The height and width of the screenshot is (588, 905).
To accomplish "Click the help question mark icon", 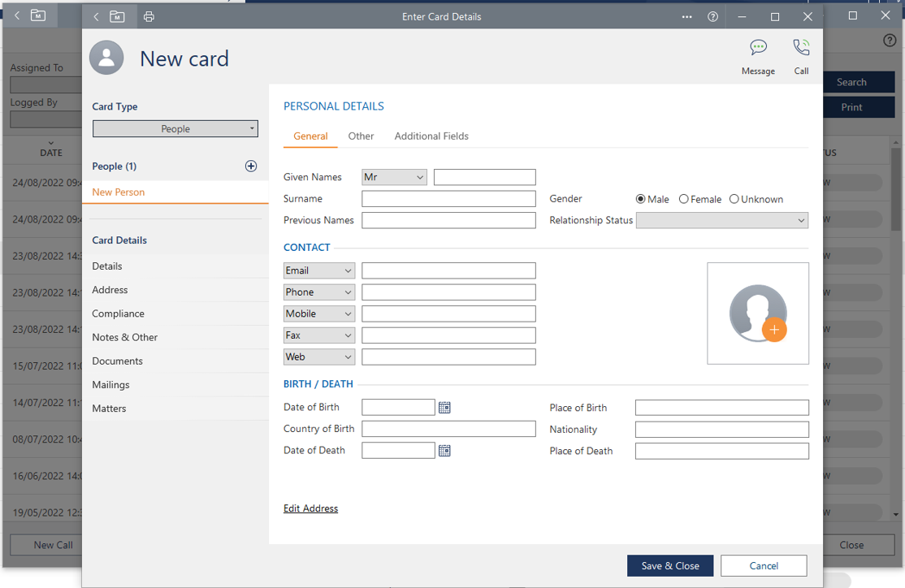I will click(x=712, y=17).
